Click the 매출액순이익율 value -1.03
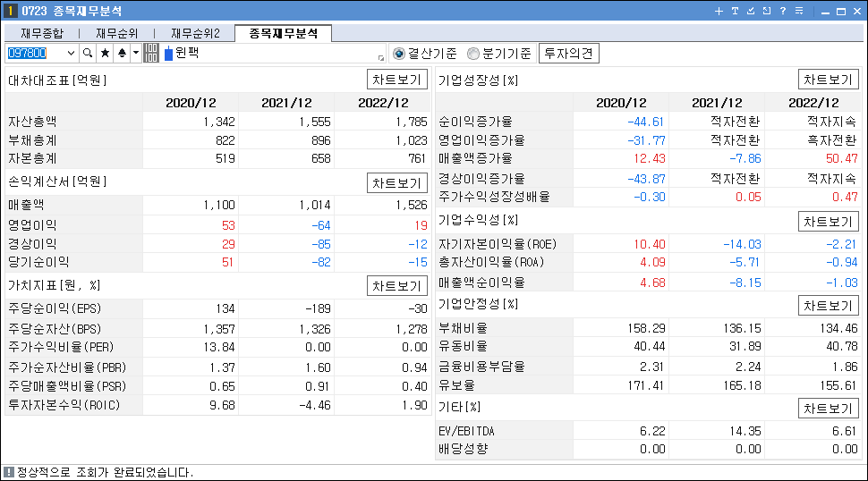The width and height of the screenshot is (868, 481). pos(841,283)
